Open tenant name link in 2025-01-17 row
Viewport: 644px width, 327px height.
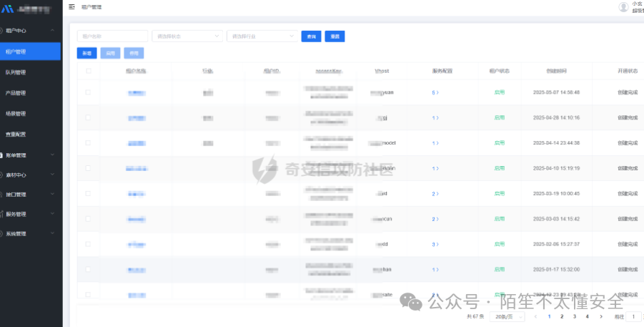pos(137,270)
